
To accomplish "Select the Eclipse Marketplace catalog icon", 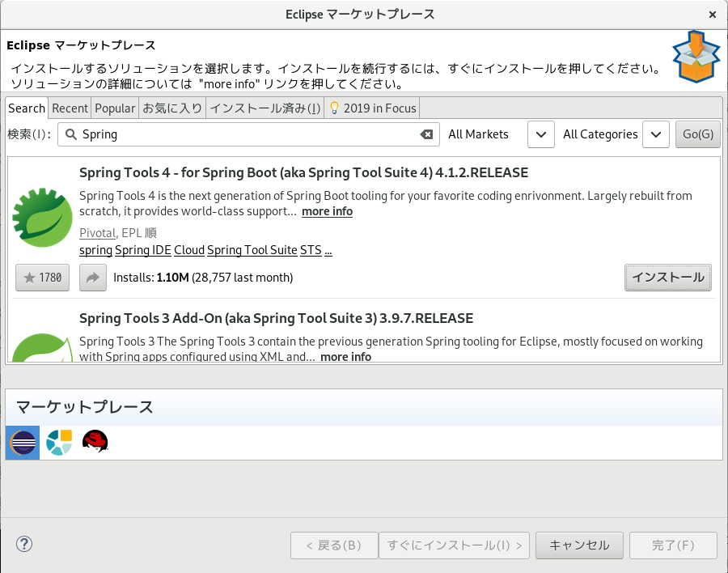I will tap(23, 443).
